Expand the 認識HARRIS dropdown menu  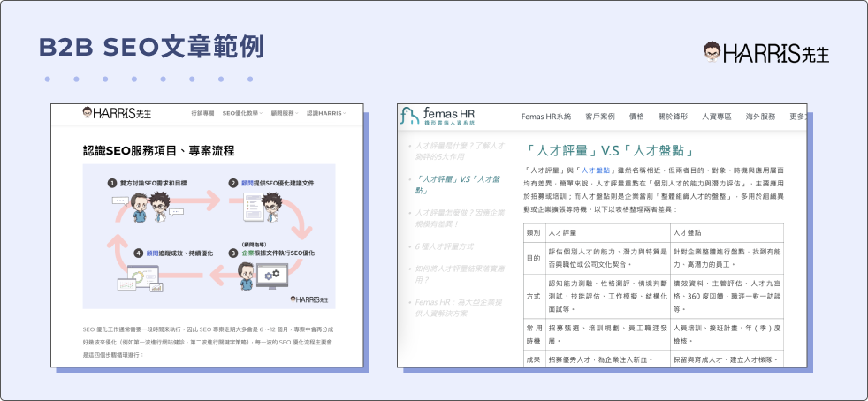(327, 113)
